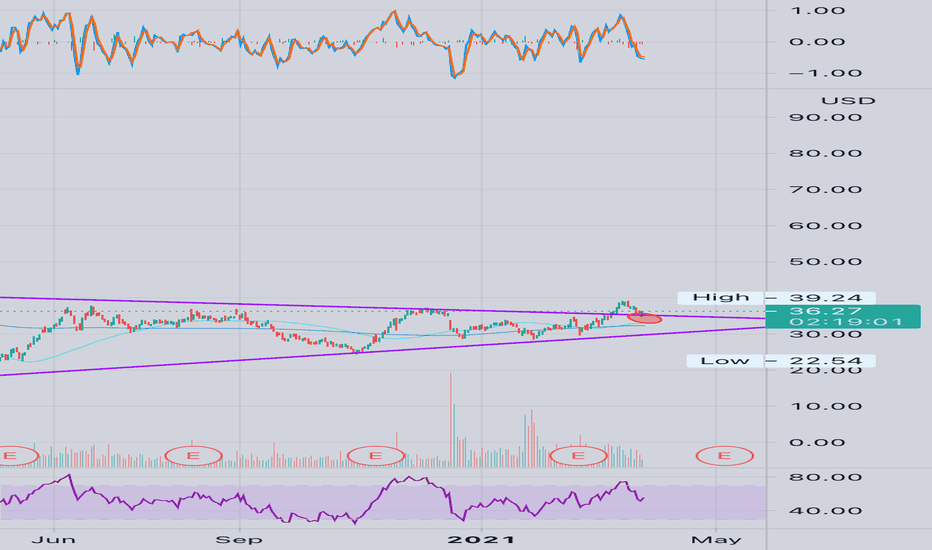This screenshot has height=550, width=932.
Task: Click the RSI scale value 40.00
Action: click(x=826, y=511)
